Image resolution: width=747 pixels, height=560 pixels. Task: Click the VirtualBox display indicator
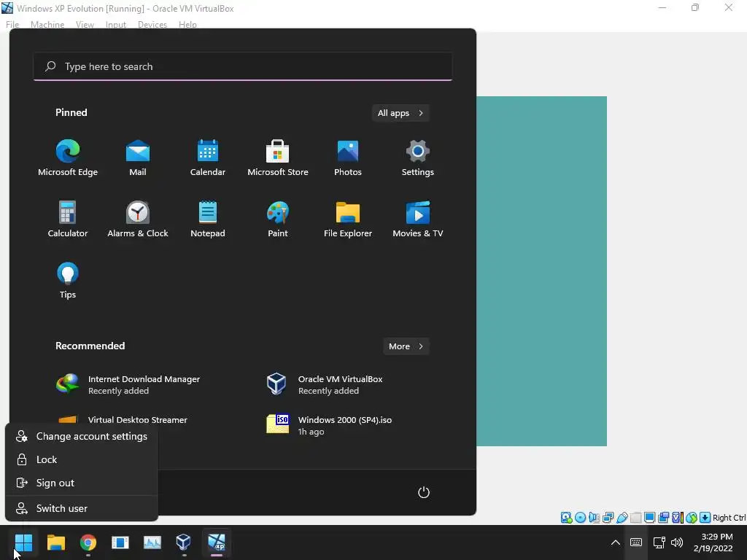pos(649,518)
